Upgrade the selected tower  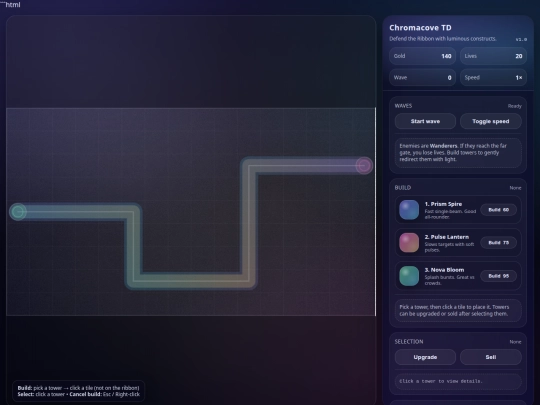click(x=425, y=357)
